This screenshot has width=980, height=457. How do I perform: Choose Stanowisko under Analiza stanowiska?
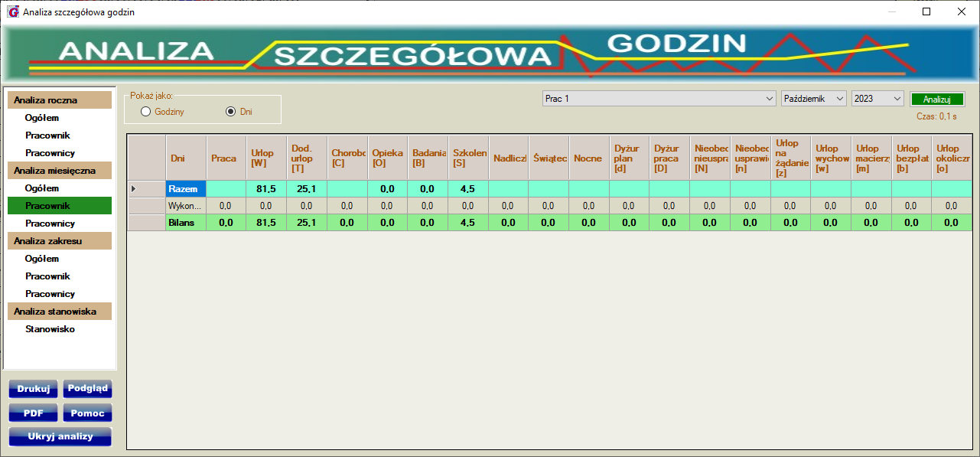(x=50, y=329)
